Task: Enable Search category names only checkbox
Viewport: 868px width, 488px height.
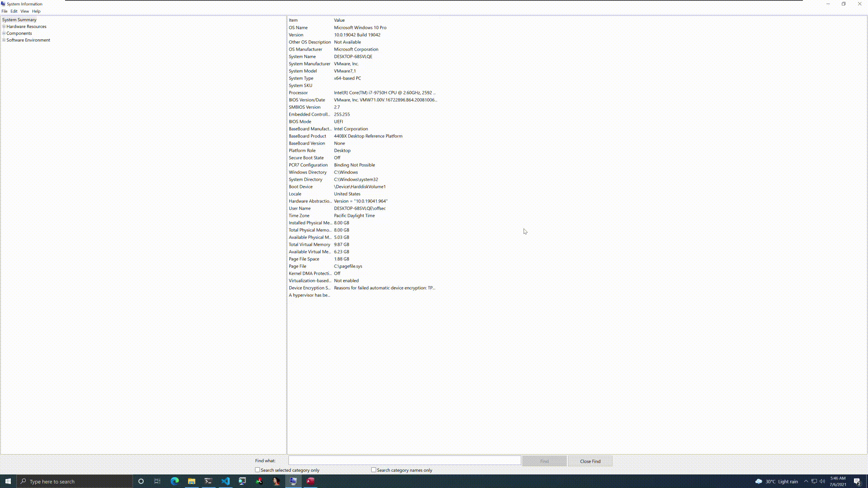Action: point(374,470)
